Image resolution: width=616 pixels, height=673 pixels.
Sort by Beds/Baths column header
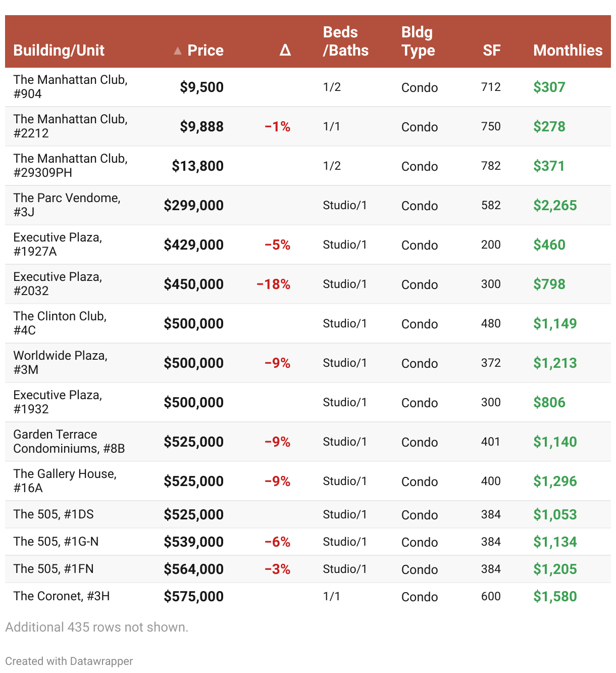pyautogui.click(x=345, y=41)
